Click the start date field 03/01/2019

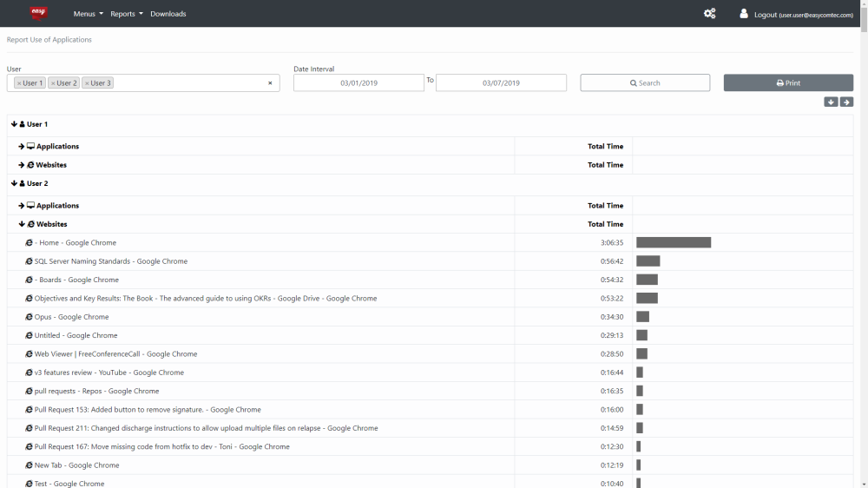pyautogui.click(x=358, y=83)
